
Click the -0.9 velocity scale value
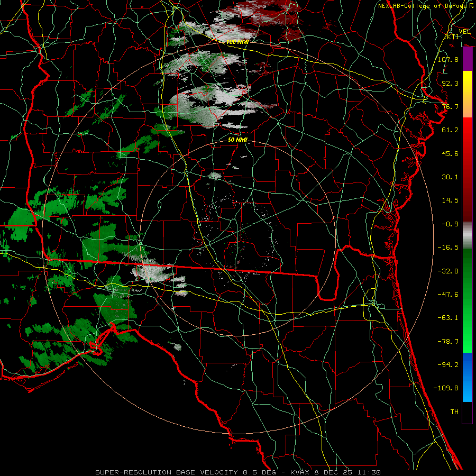(450, 224)
